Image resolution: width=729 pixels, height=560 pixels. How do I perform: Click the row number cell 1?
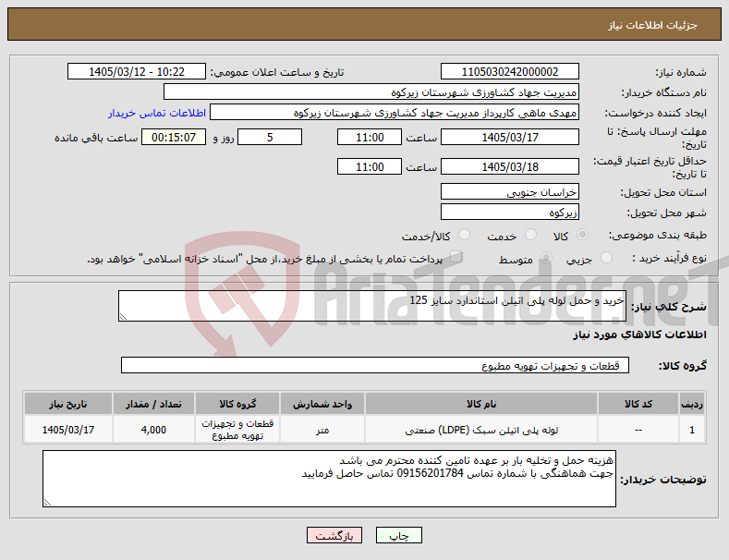click(x=692, y=430)
